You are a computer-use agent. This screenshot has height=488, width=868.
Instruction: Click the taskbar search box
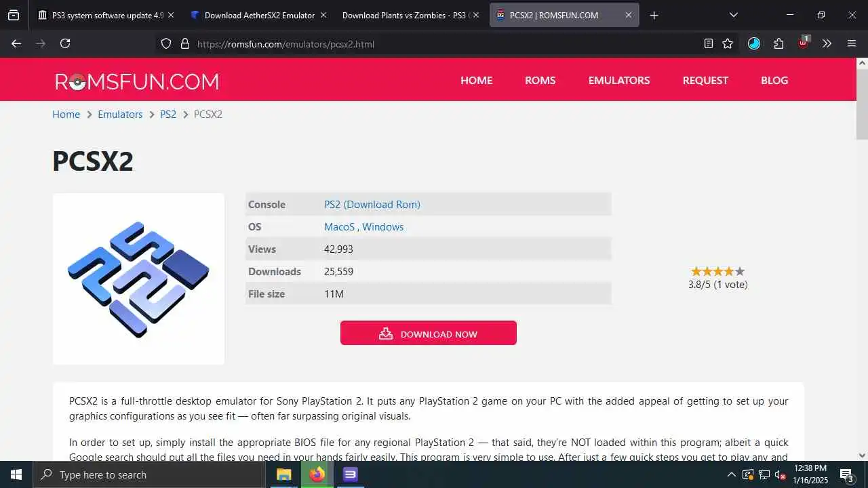pos(149,474)
